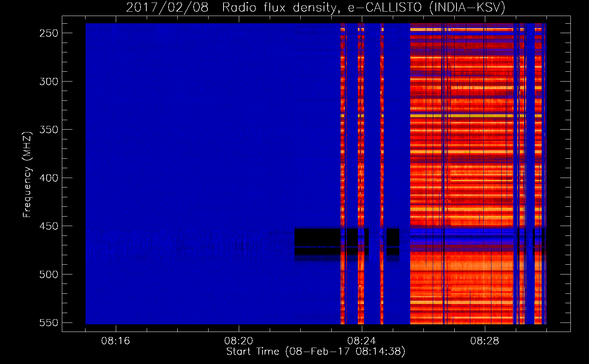The width and height of the screenshot is (589, 364).
Task: Click the 08:16 time axis label
Action: [x=115, y=341]
